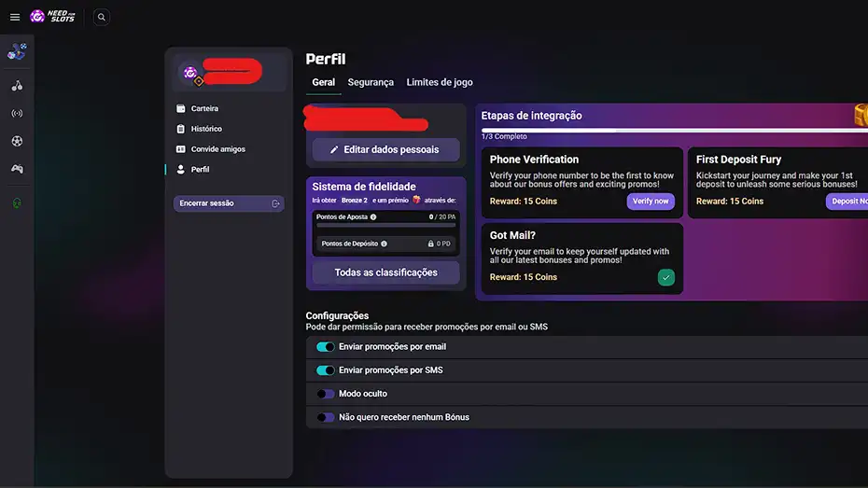Viewport: 868px width, 488px height.
Task: Switch to the Segurança tab
Action: click(371, 82)
